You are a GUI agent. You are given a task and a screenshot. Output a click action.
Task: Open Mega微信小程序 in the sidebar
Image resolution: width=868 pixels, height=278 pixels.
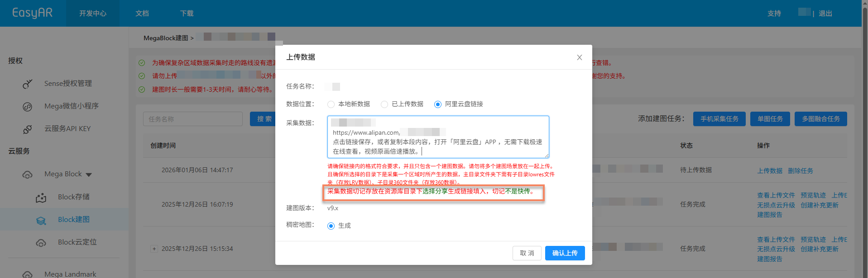(72, 106)
